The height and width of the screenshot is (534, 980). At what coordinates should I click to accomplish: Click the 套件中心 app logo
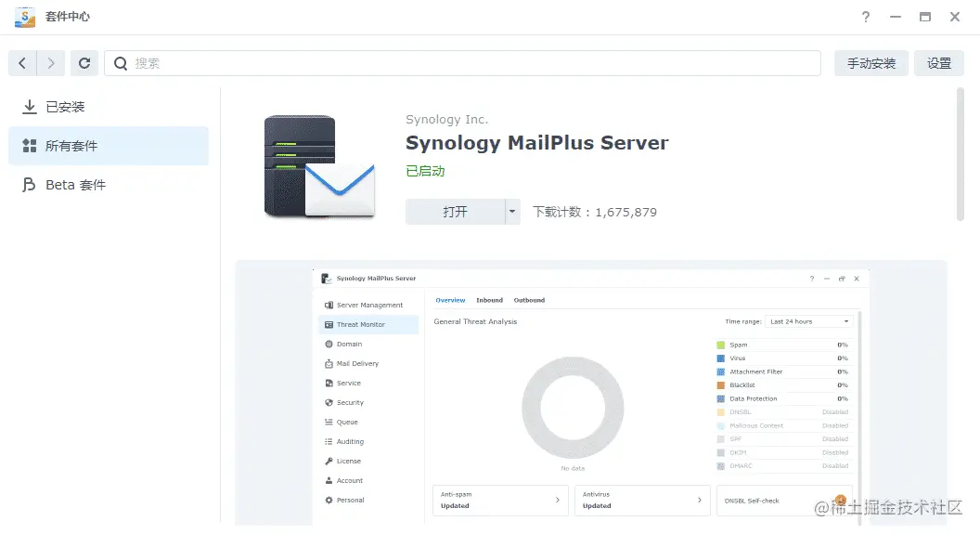pos(25,17)
